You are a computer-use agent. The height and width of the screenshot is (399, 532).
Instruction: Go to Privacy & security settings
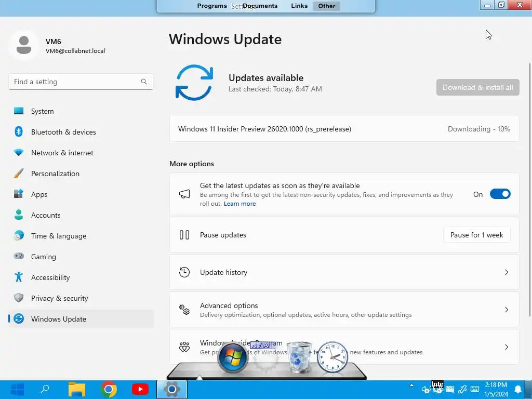pos(81,298)
